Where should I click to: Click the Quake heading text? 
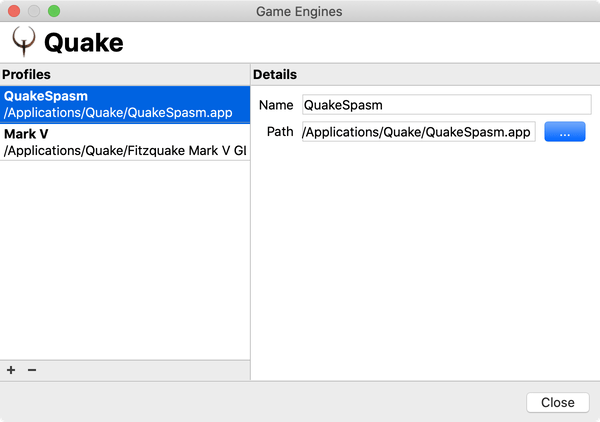pyautogui.click(x=84, y=43)
